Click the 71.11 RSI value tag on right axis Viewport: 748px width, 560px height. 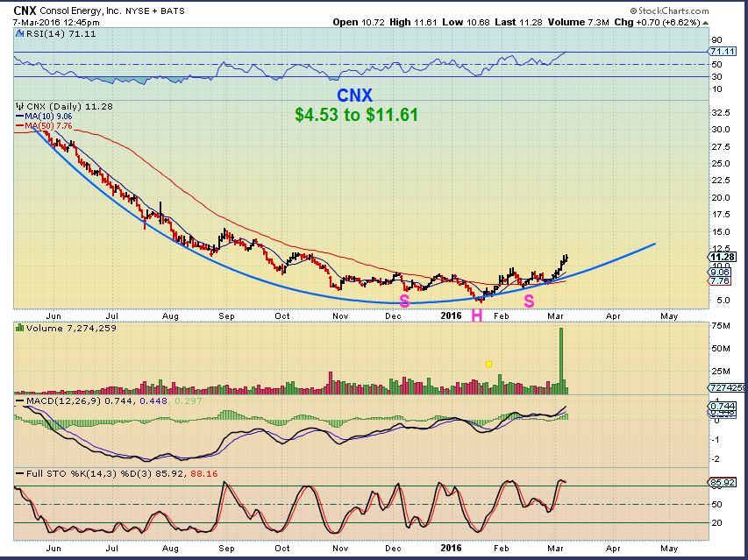723,52
